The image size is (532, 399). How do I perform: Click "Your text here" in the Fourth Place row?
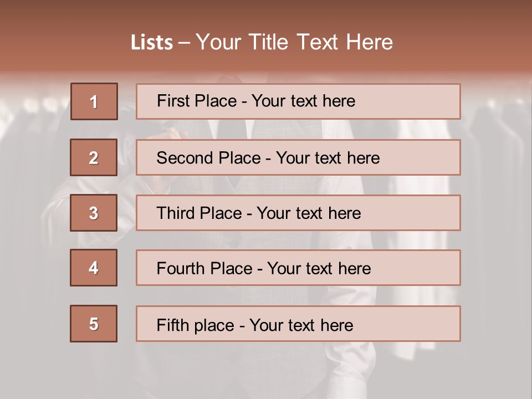click(x=319, y=269)
